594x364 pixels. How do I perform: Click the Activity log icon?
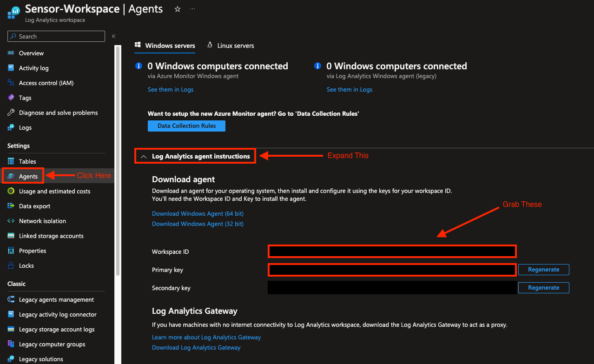point(11,68)
